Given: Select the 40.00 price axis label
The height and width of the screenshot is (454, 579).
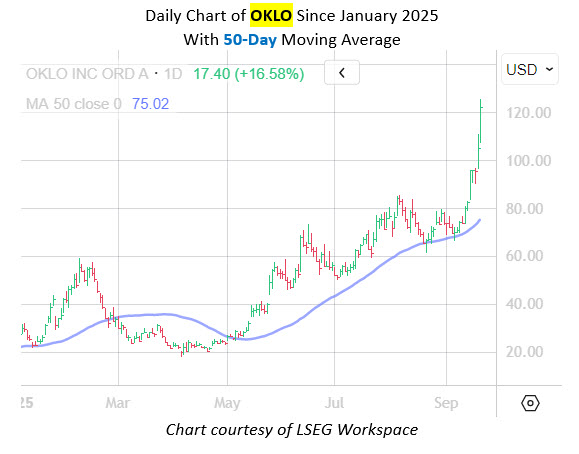Looking at the screenshot, I should tap(524, 304).
